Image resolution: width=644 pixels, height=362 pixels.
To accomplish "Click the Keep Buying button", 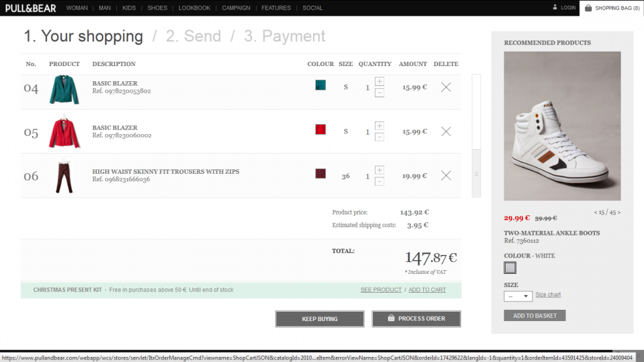I will pyautogui.click(x=319, y=319).
